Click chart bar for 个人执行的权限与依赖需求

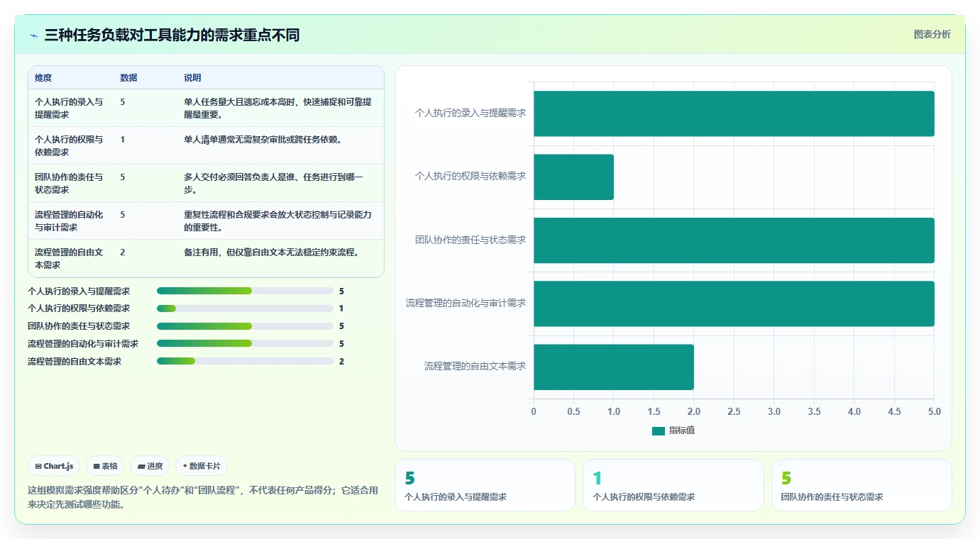pyautogui.click(x=573, y=177)
